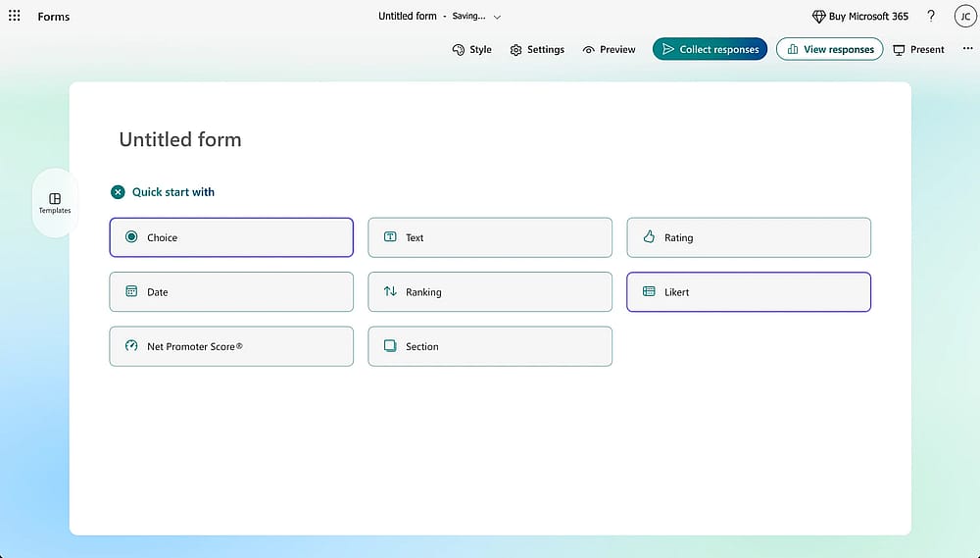Click the Untitled form name in header

pyautogui.click(x=408, y=17)
